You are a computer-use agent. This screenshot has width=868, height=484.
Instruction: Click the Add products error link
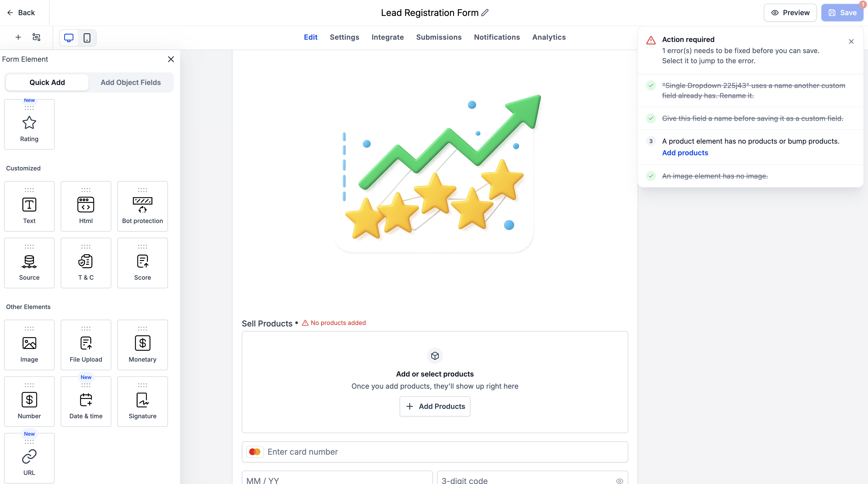[685, 153]
